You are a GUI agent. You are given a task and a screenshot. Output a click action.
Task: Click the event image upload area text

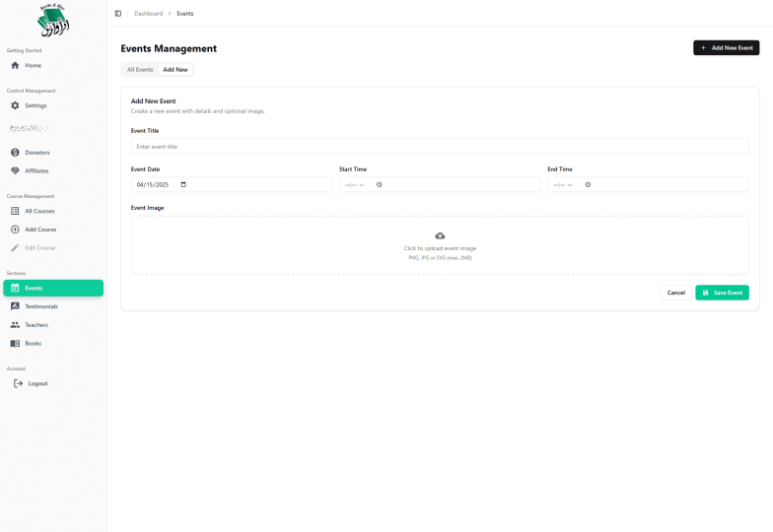click(440, 248)
